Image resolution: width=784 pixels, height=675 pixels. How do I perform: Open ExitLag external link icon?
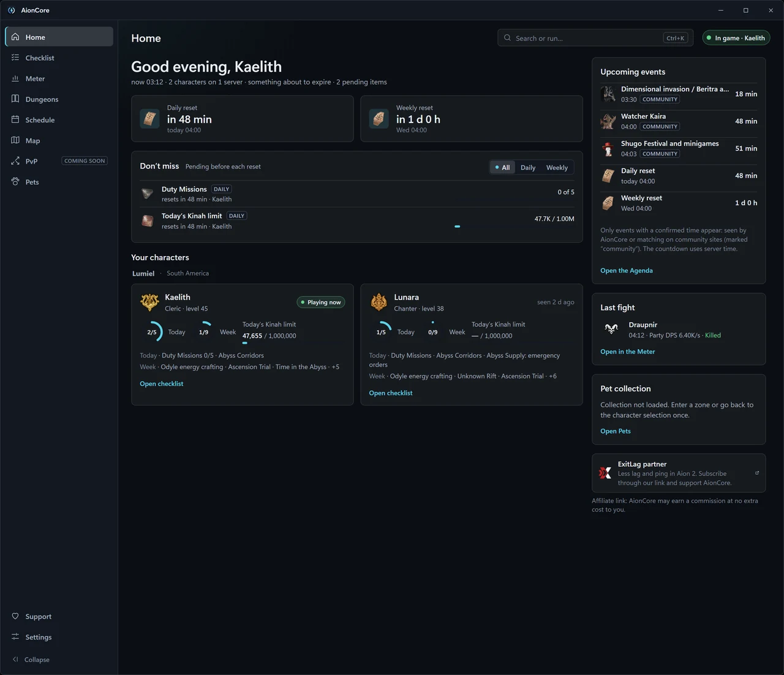757,473
